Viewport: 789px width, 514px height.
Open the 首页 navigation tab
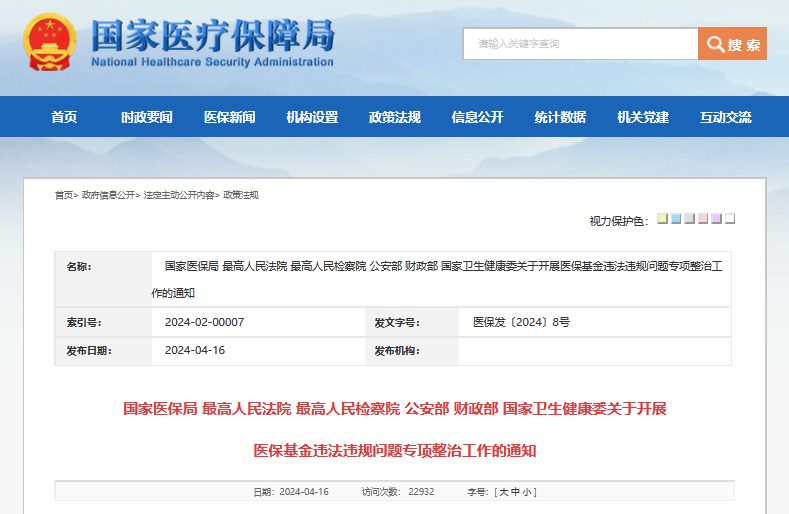(64, 117)
